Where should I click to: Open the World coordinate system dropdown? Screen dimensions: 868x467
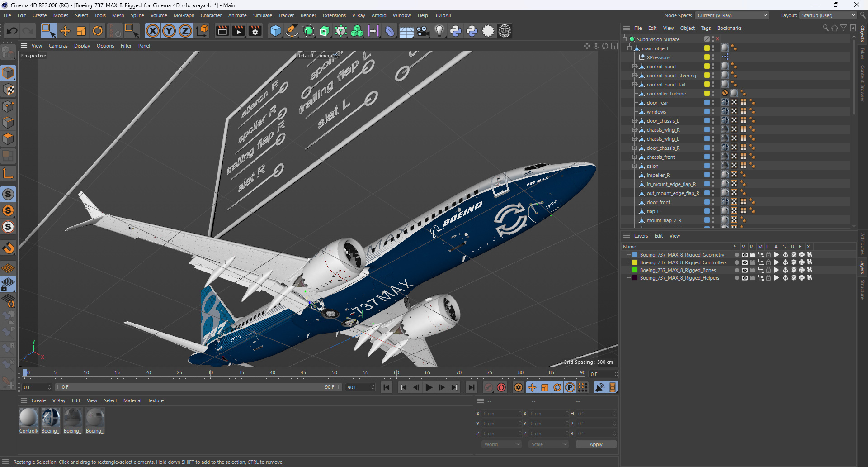point(502,444)
